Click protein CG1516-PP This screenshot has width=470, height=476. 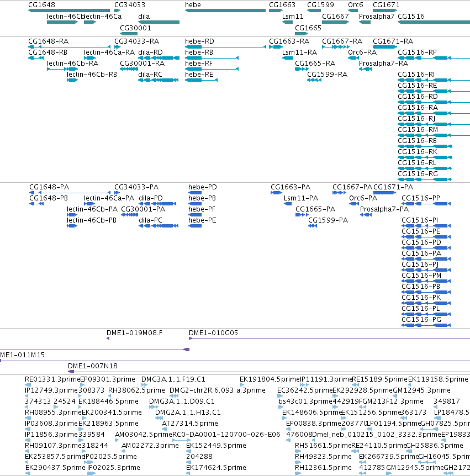(426, 204)
